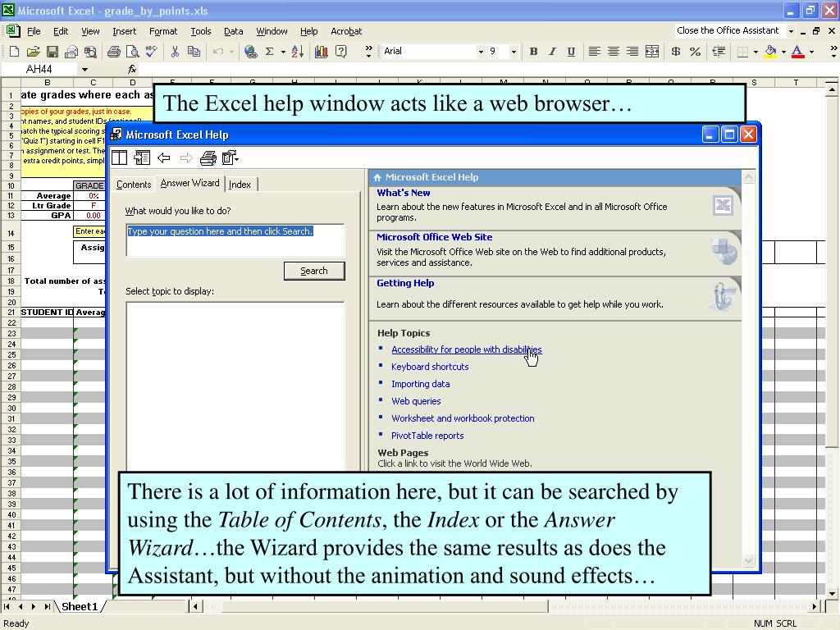Decrease the cell indent
Image resolution: width=840 pixels, height=630 pixels.
click(x=719, y=52)
